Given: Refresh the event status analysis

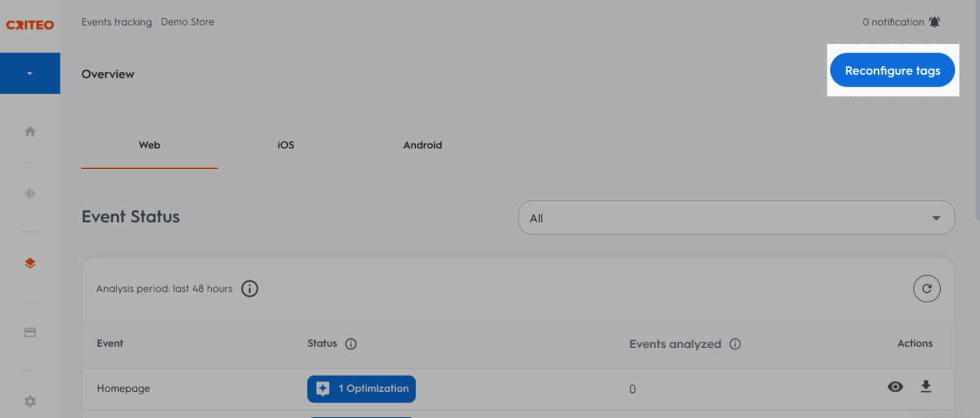Looking at the screenshot, I should pyautogui.click(x=927, y=289).
